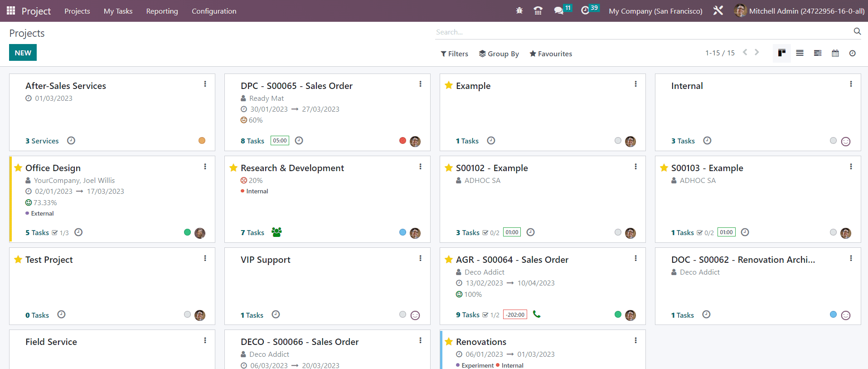Open the Projects menu
Viewport: 868px width, 369px height.
tap(77, 11)
